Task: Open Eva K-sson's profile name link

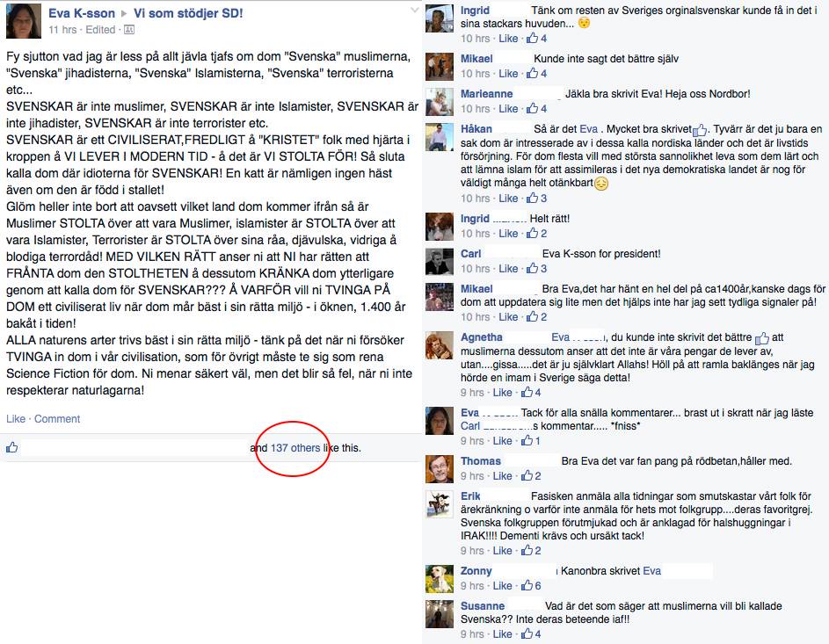Action: (x=82, y=13)
